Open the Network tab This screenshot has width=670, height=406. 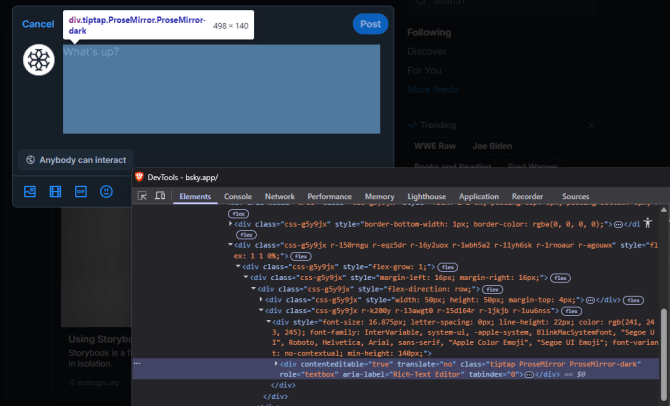[x=280, y=197]
